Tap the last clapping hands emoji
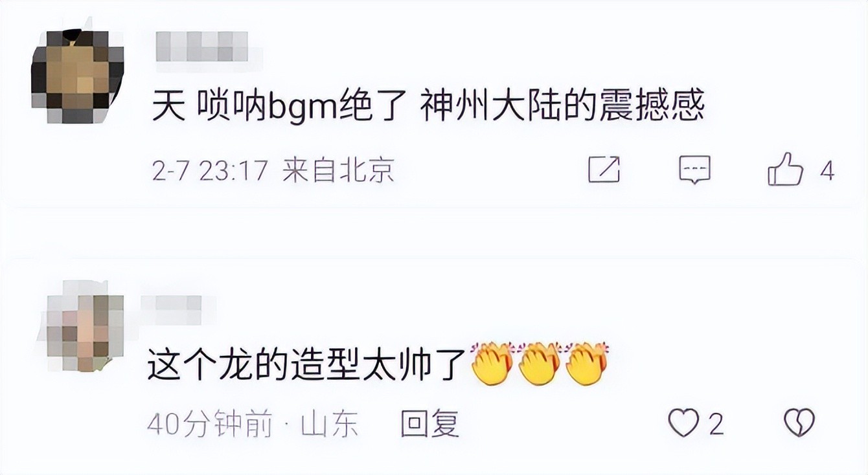This screenshot has width=868, height=475. pyautogui.click(x=588, y=364)
